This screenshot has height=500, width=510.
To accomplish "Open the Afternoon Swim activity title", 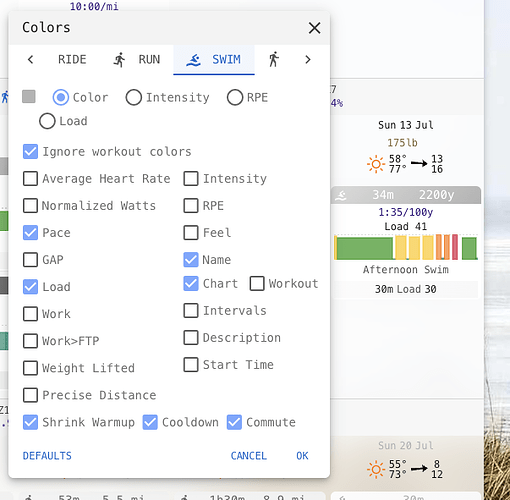I will point(406,270).
